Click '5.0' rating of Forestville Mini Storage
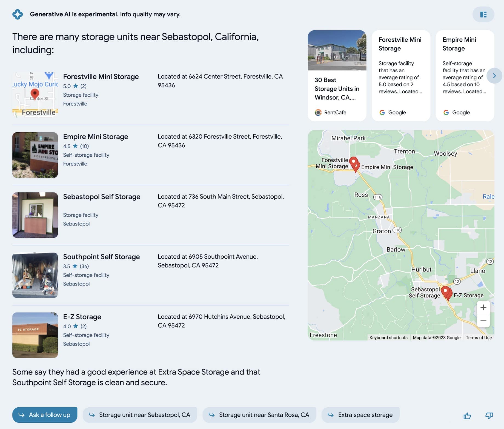The height and width of the screenshot is (429, 504). pyautogui.click(x=67, y=86)
